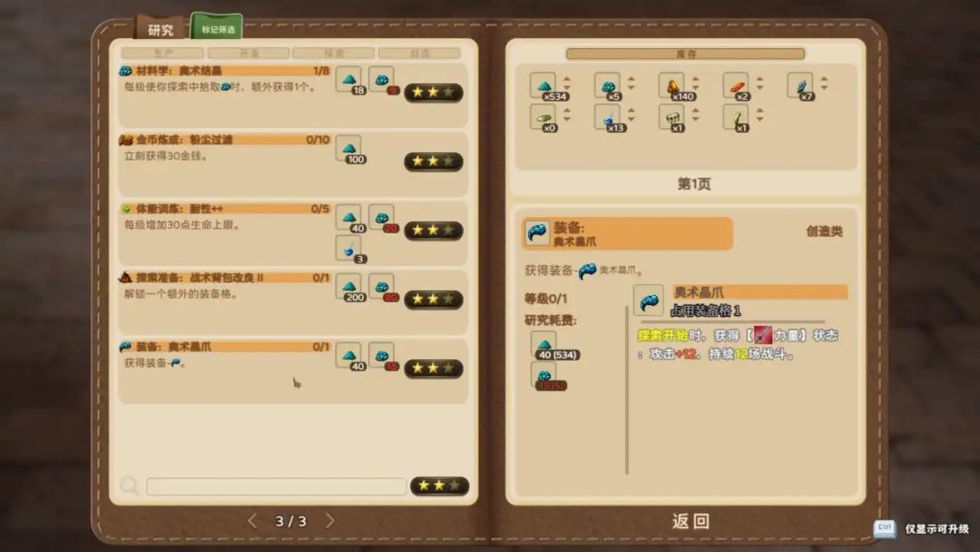Click the 库存 inventory header bar
Screen dimensions: 980x552
click(685, 54)
